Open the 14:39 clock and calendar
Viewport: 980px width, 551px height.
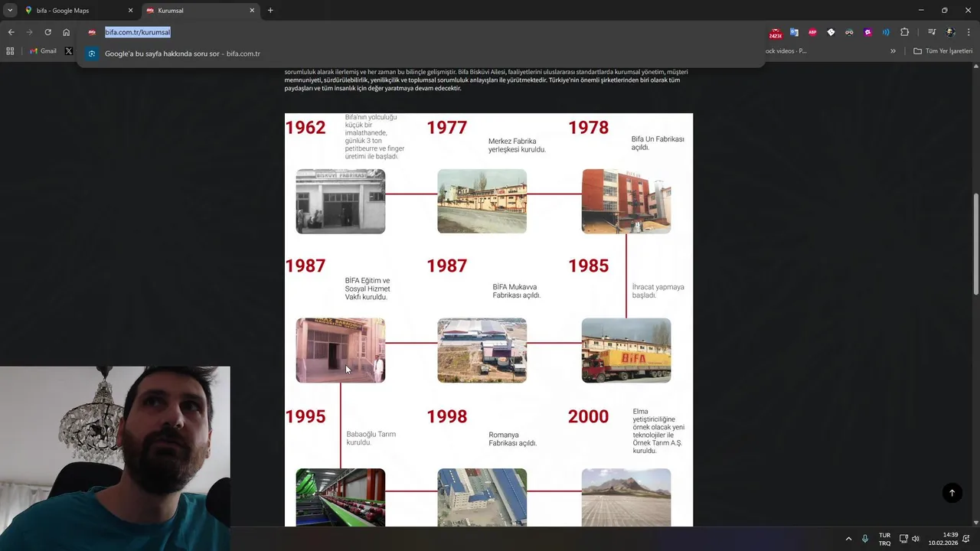943,539
